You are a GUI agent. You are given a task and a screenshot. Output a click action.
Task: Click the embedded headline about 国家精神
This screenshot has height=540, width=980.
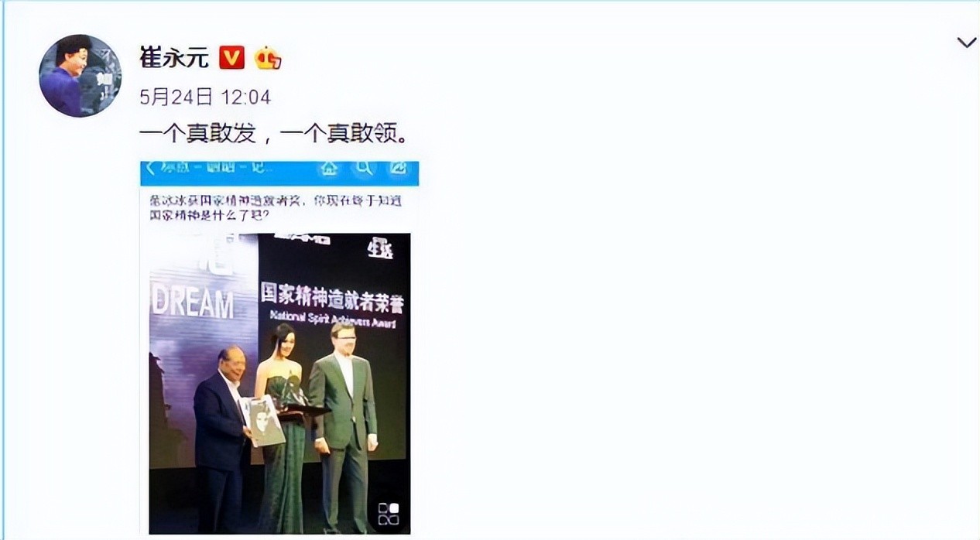point(279,209)
